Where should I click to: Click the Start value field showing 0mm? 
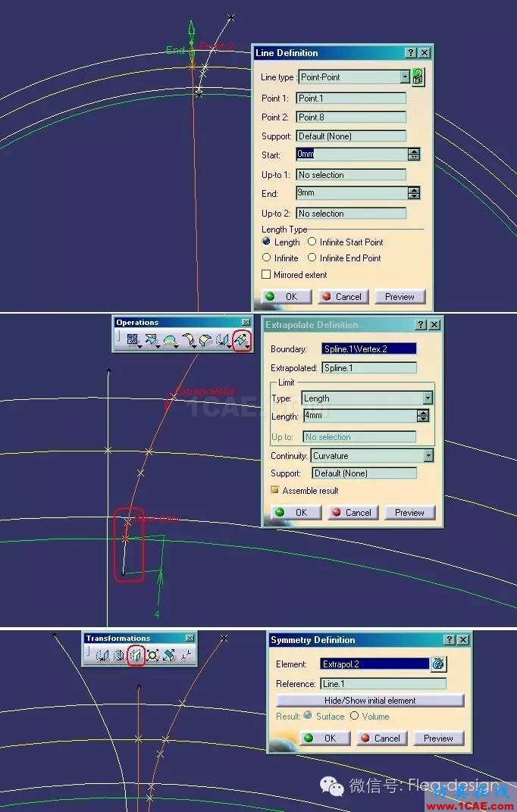click(352, 154)
